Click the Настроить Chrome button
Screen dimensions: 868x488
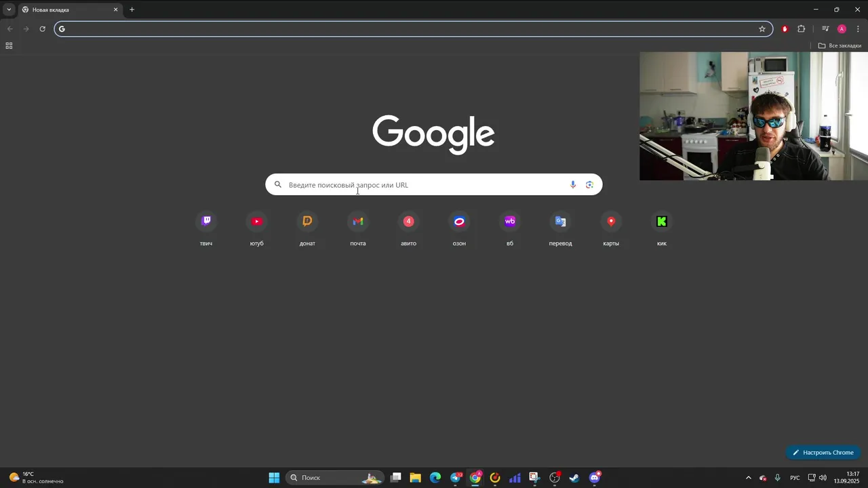click(823, 452)
